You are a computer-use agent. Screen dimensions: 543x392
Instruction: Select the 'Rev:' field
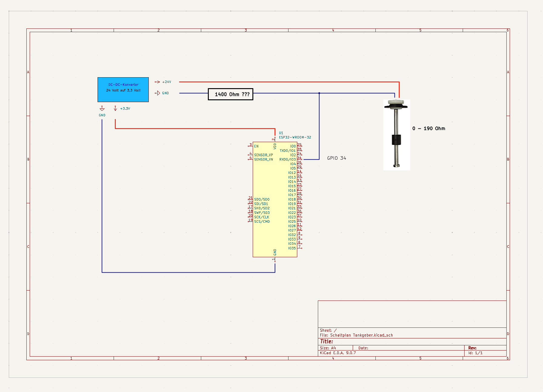click(x=472, y=348)
